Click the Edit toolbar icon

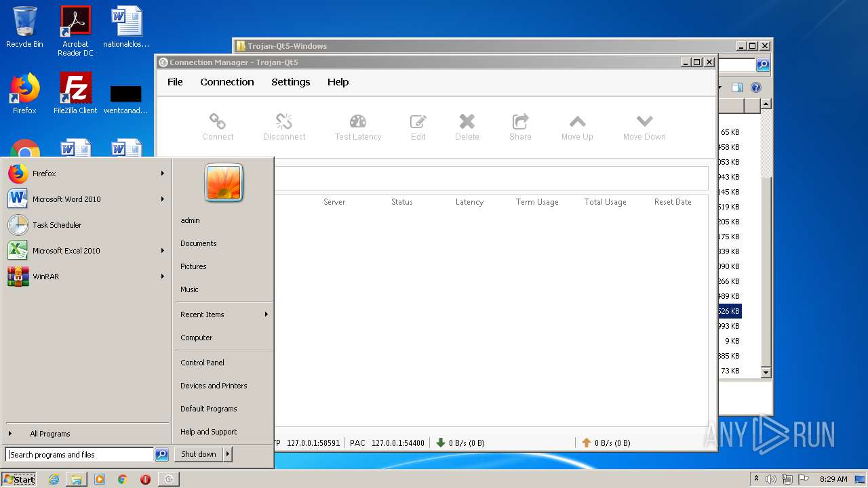418,127
